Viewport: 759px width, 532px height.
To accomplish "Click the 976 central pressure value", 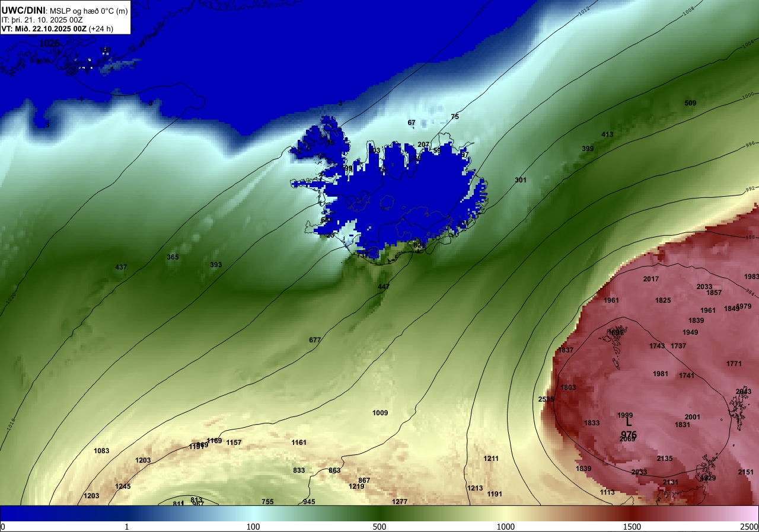I will 629,435.
